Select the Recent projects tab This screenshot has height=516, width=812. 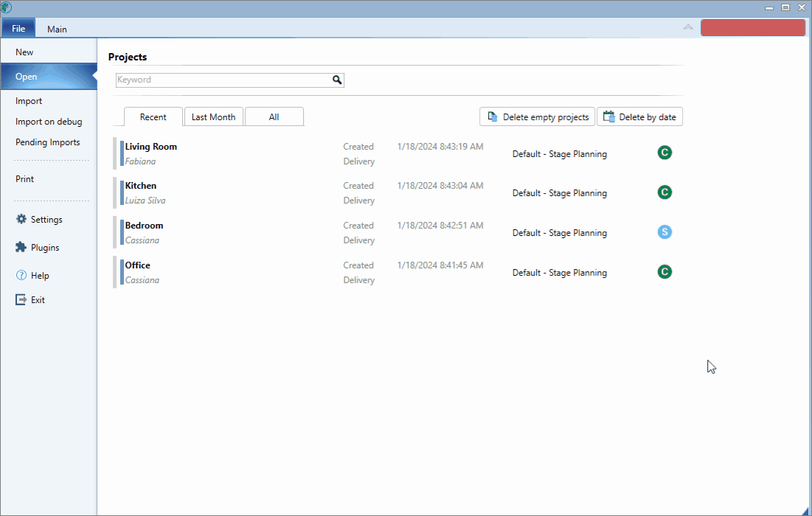pos(153,117)
